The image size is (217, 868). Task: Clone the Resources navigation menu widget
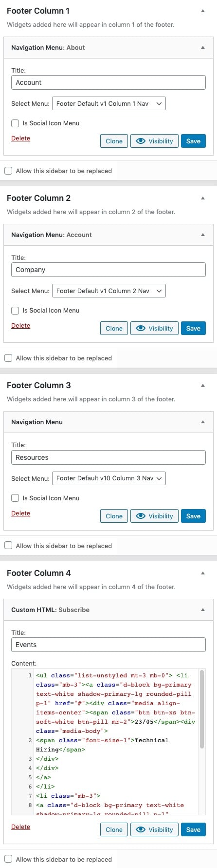coord(114,516)
